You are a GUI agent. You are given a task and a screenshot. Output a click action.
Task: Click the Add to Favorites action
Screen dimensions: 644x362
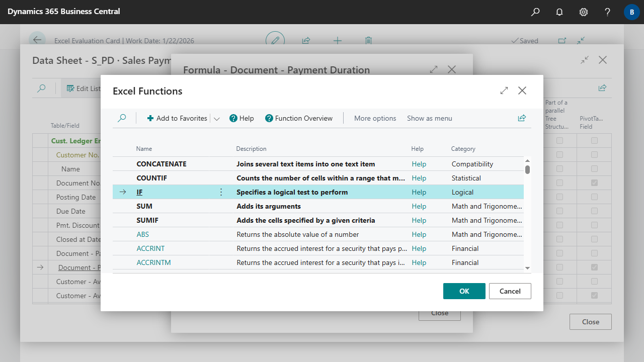click(177, 118)
